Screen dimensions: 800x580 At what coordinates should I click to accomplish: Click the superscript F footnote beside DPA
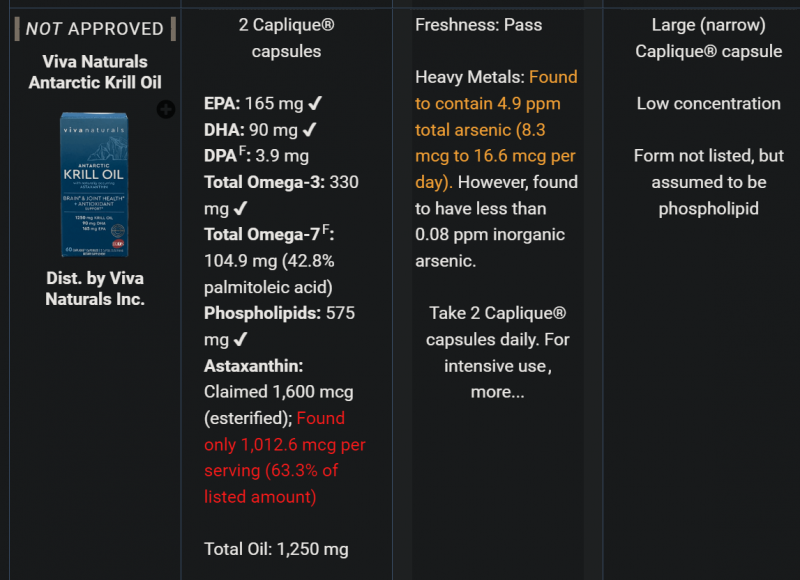point(245,151)
